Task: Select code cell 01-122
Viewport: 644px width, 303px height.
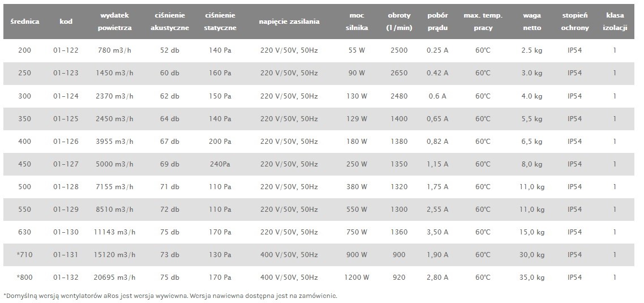Action: pyautogui.click(x=66, y=50)
